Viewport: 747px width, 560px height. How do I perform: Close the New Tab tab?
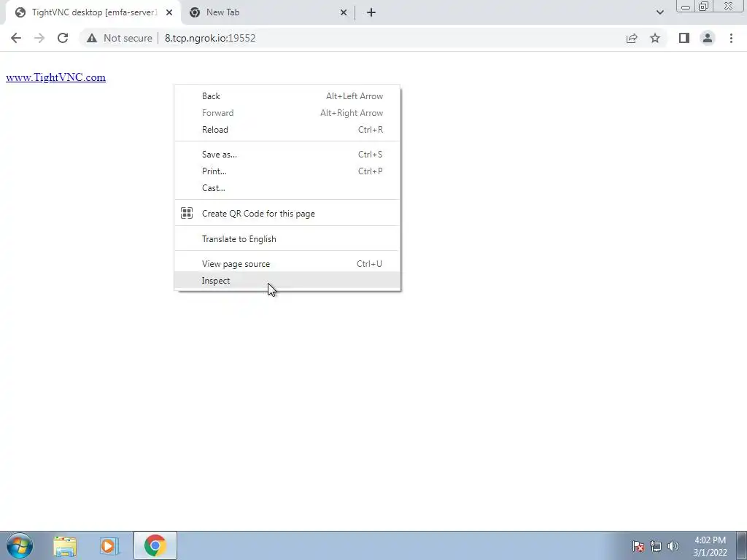(344, 12)
